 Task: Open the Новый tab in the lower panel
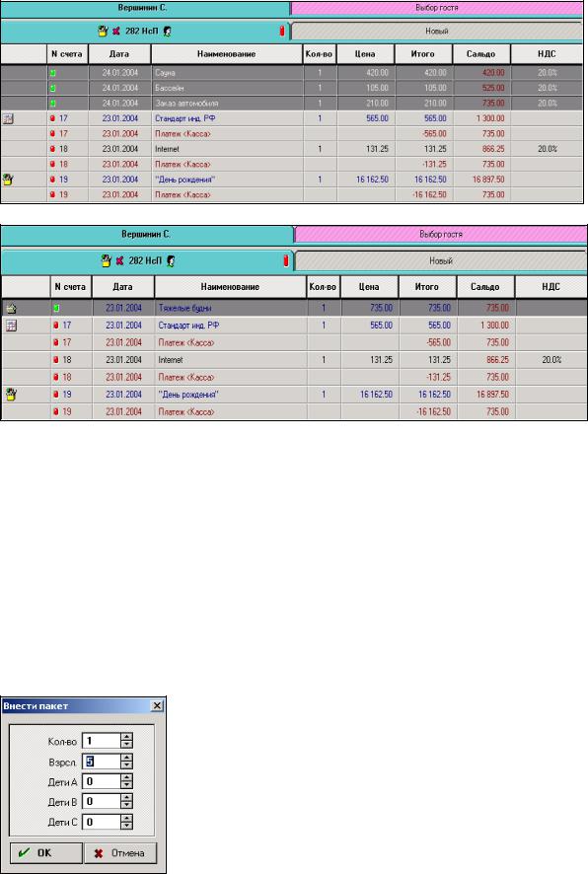click(441, 260)
